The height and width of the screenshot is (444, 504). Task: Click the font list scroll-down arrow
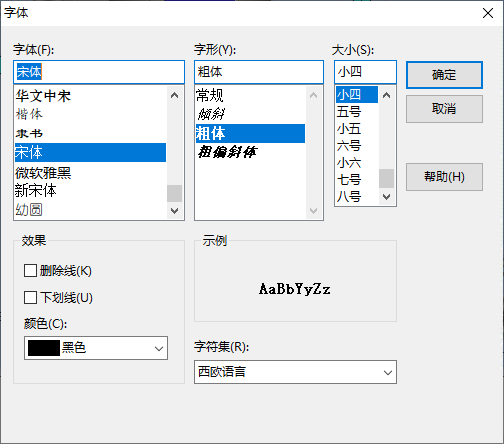(x=174, y=211)
